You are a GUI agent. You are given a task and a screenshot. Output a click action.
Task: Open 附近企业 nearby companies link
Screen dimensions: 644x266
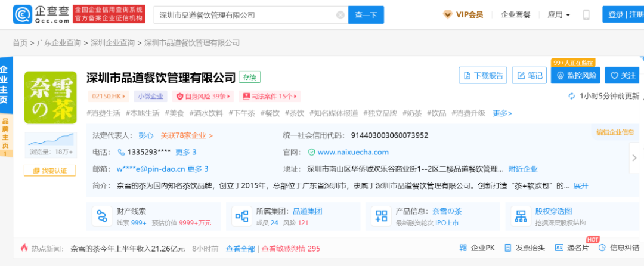pyautogui.click(x=523, y=169)
